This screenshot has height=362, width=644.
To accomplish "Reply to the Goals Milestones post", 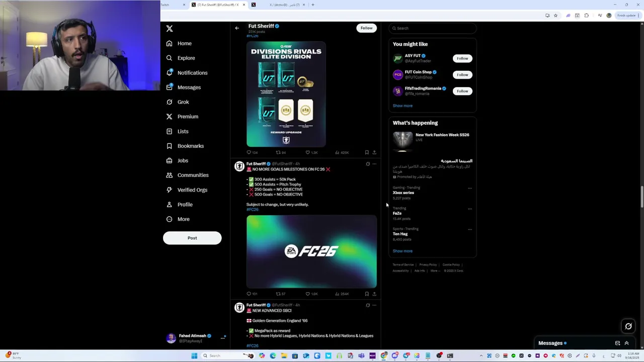I will (x=252, y=294).
